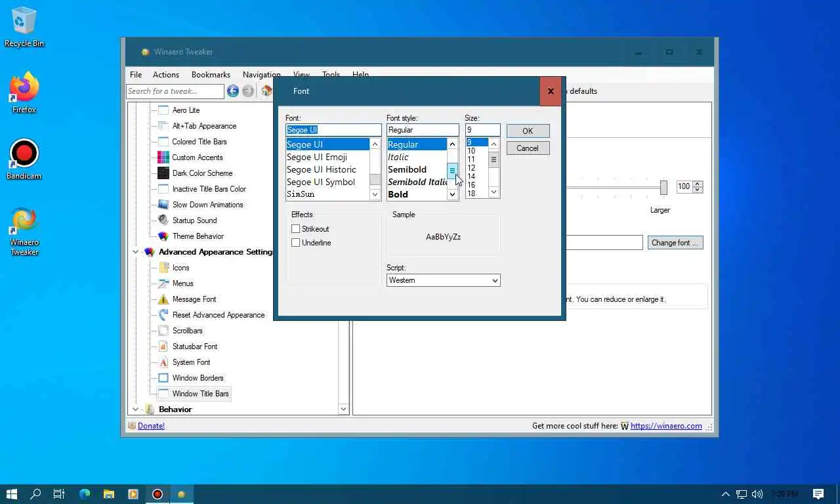Click the Custom Accents colorful icon
This screenshot has width=840, height=504.
163,157
